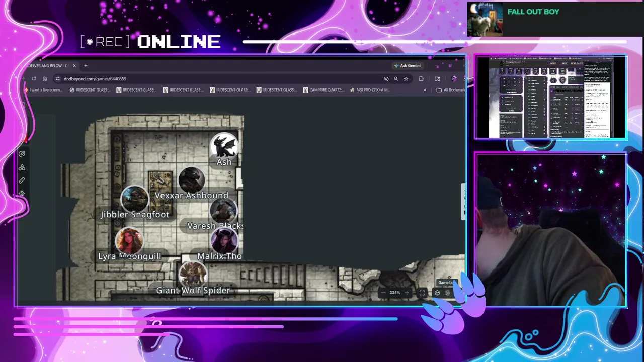Switch to the Delver and Below tab
The width and height of the screenshot is (644, 362).
point(48,66)
